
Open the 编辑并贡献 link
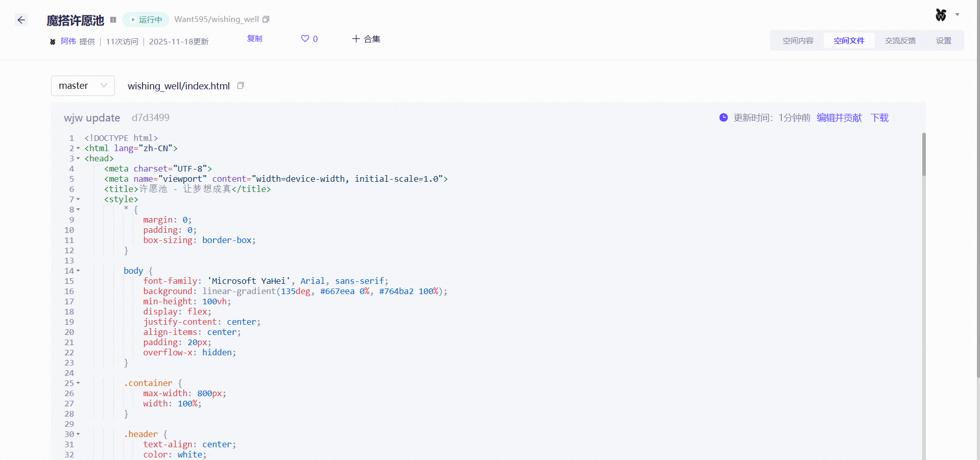coord(839,118)
